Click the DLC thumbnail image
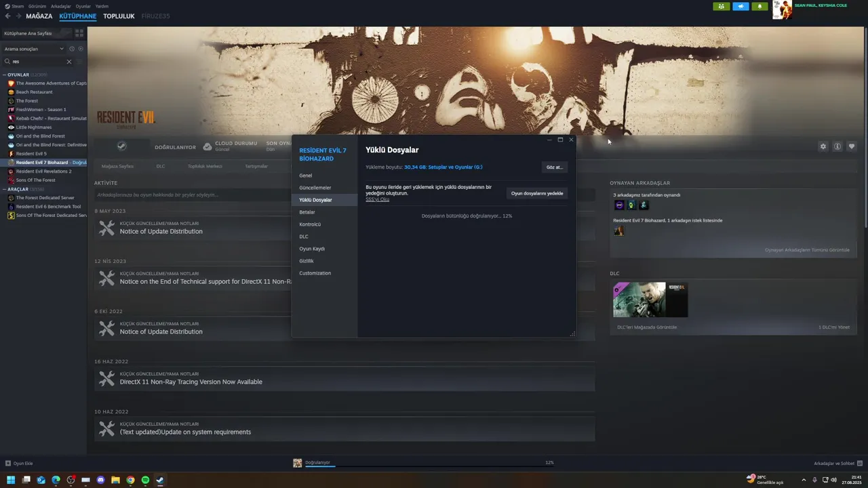 (x=650, y=300)
